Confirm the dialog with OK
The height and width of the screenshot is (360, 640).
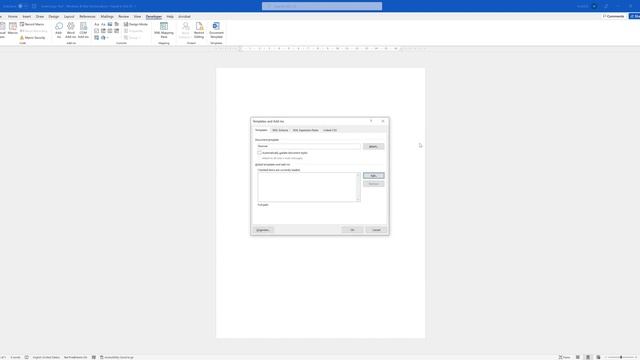352,230
